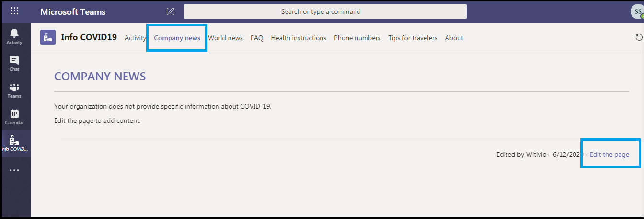Viewport: 644px width, 219px height.
Task: Focus the Search or type a command box
Action: [x=325, y=11]
